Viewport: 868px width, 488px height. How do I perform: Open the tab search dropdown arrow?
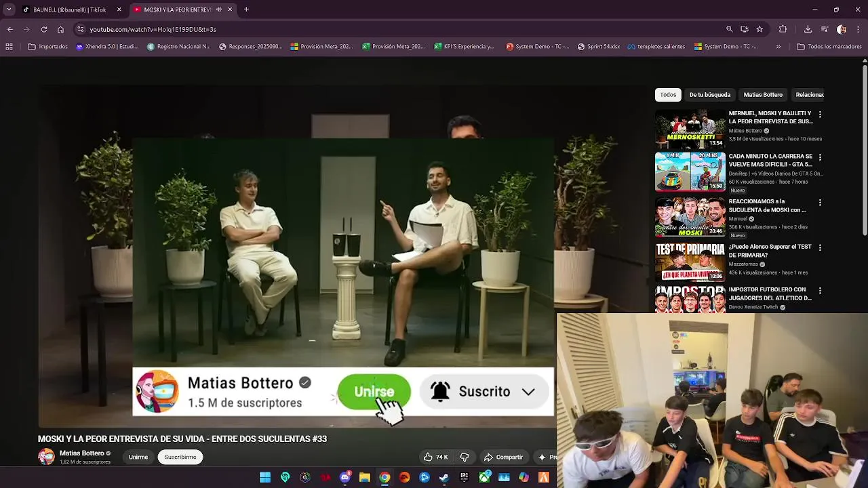[x=9, y=9]
